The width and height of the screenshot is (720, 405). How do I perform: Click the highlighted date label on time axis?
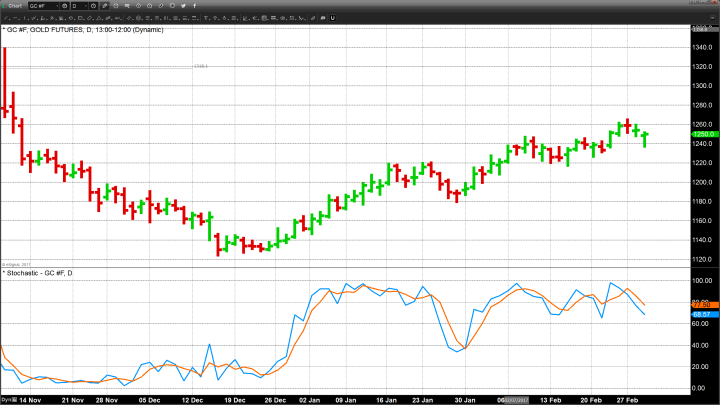click(x=516, y=398)
